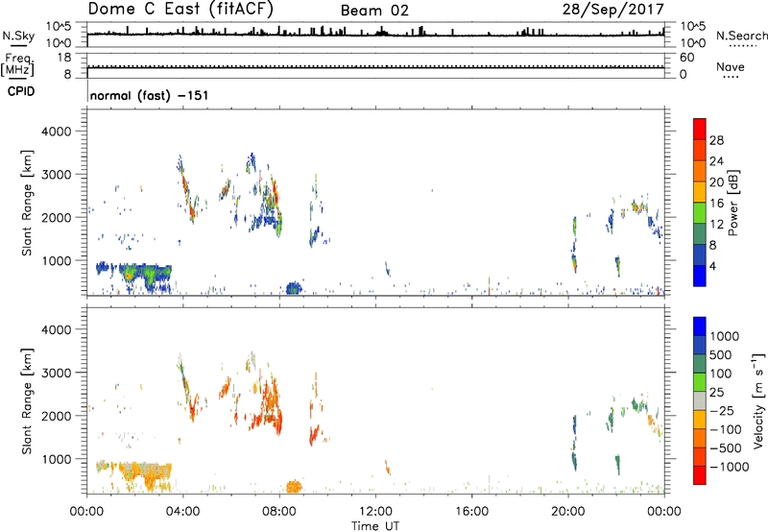Viewport: 768px width, 532px height.
Task: Click the 'Dome C East (fitACF)' title
Action: tap(180, 10)
